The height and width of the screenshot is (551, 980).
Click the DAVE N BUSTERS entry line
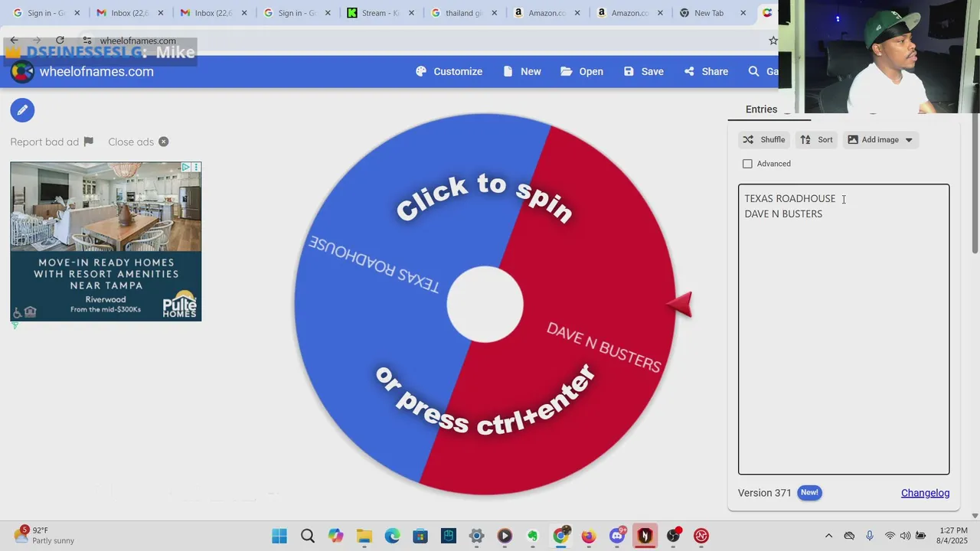point(783,214)
